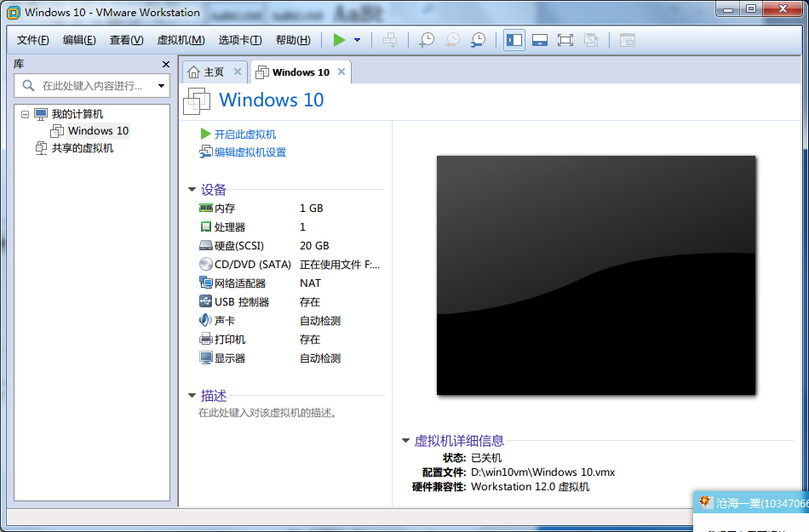809x532 pixels.
Task: Toggle the library sidebar view
Action: (x=514, y=40)
